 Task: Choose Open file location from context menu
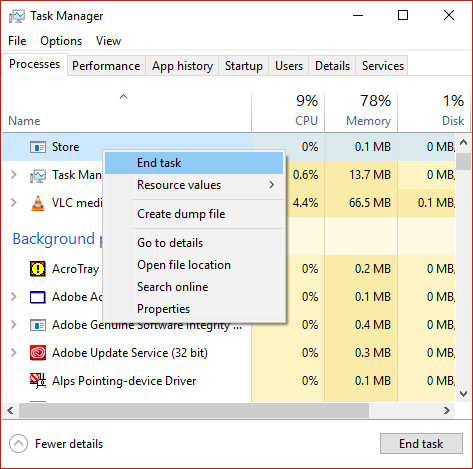click(x=184, y=265)
